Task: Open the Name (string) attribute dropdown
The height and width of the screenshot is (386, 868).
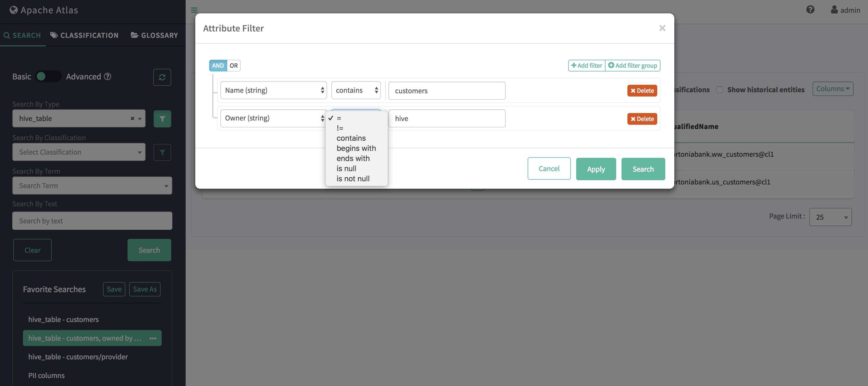Action: [x=273, y=90]
